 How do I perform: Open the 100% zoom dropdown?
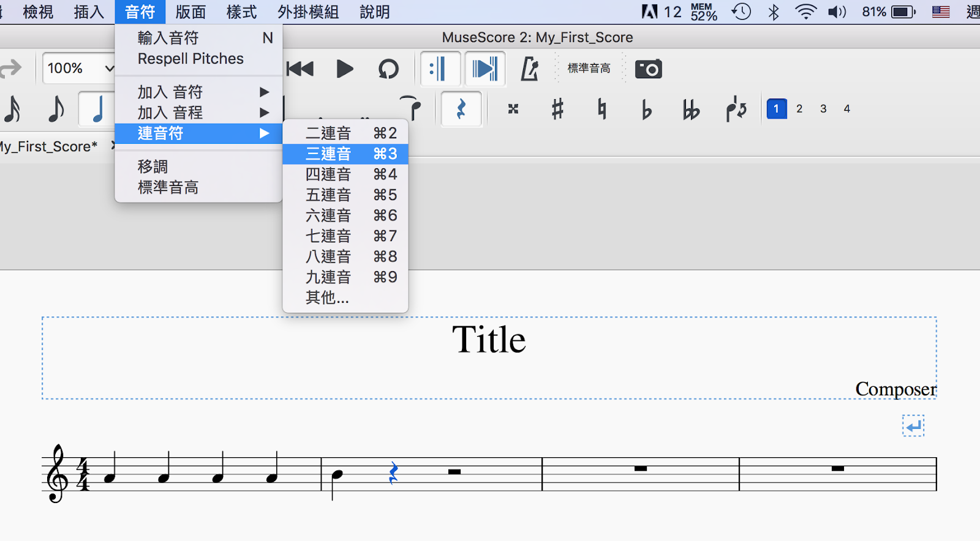[x=80, y=68]
